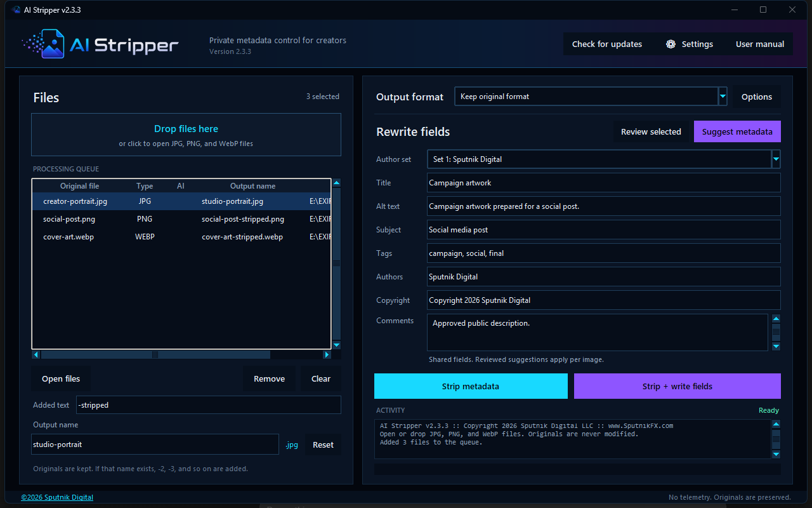Image resolution: width=812 pixels, height=508 pixels.
Task: Remove the selected queue file
Action: pyautogui.click(x=269, y=378)
